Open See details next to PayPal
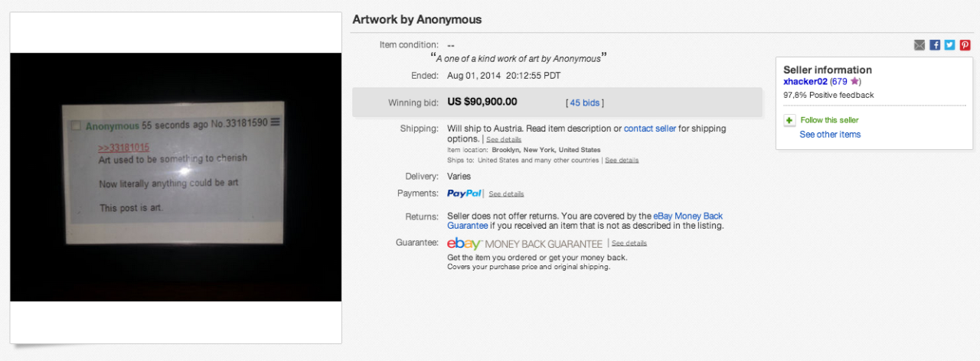The height and width of the screenshot is (361, 980). tap(506, 194)
